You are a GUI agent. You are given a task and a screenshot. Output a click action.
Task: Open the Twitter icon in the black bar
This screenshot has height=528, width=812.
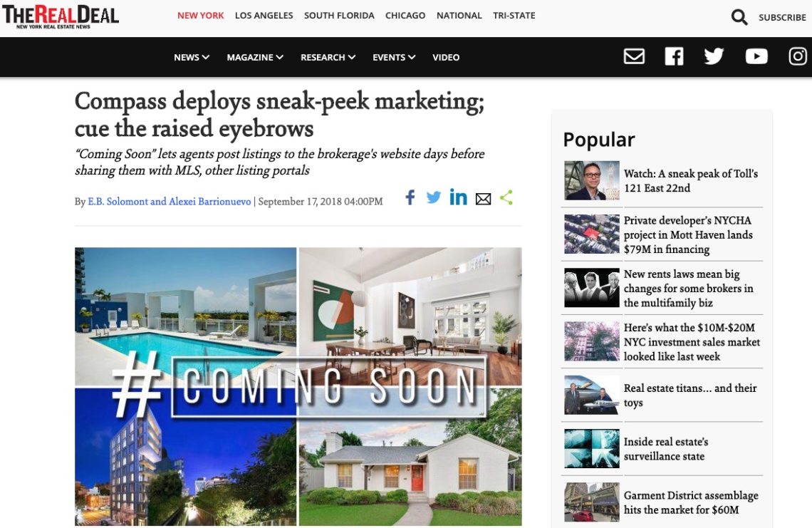point(714,56)
